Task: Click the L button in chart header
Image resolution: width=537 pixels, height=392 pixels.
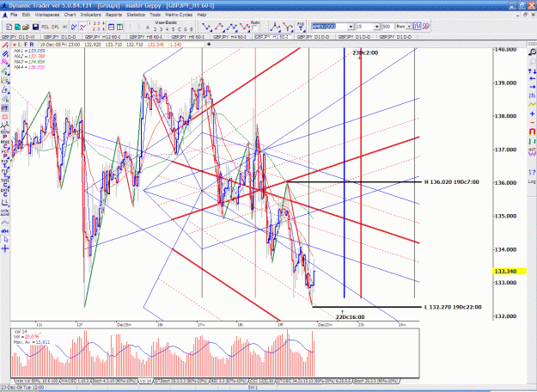Action: pos(19,45)
